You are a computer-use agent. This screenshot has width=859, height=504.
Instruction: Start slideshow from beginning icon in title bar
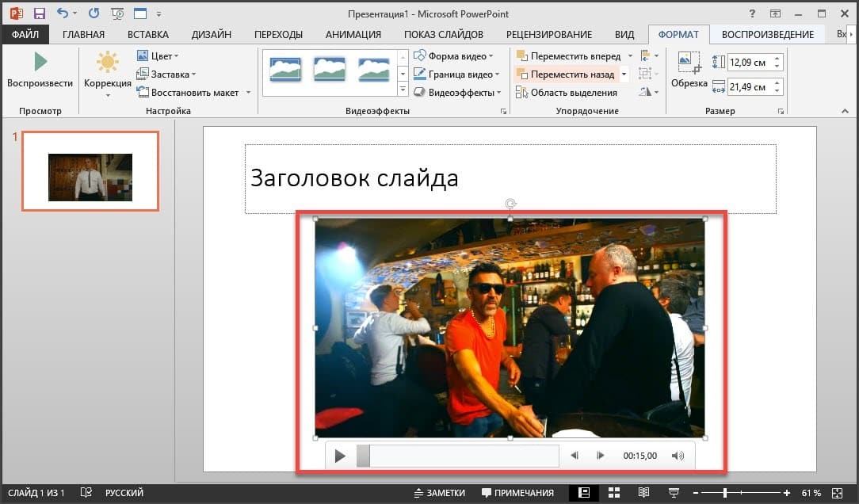tap(117, 13)
